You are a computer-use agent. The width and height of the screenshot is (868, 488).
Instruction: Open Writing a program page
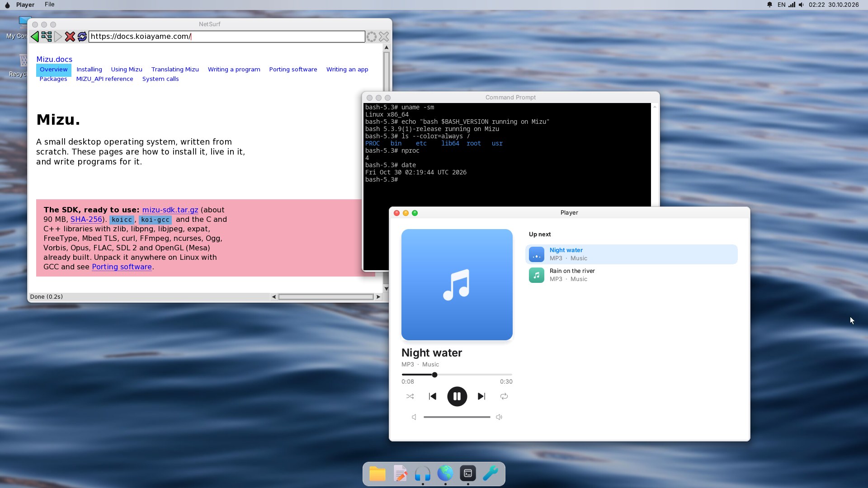click(234, 70)
